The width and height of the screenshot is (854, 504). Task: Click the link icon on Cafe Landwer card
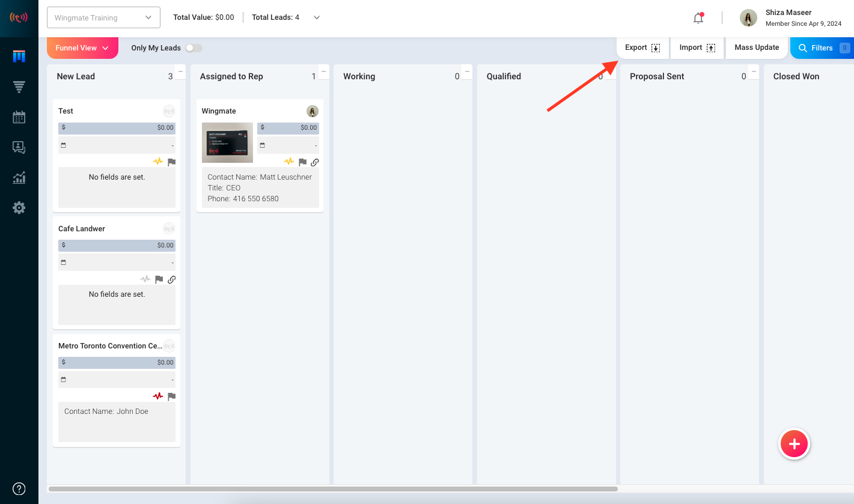pos(171,280)
